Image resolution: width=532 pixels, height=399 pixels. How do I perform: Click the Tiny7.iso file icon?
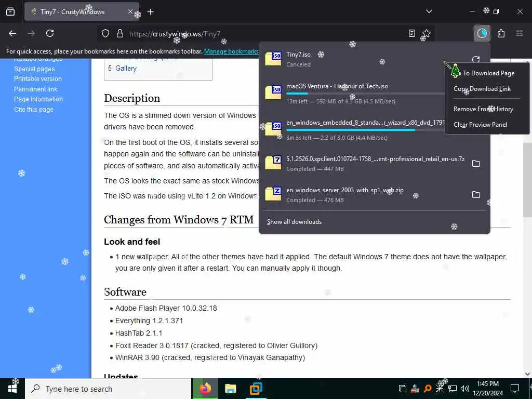click(x=273, y=59)
